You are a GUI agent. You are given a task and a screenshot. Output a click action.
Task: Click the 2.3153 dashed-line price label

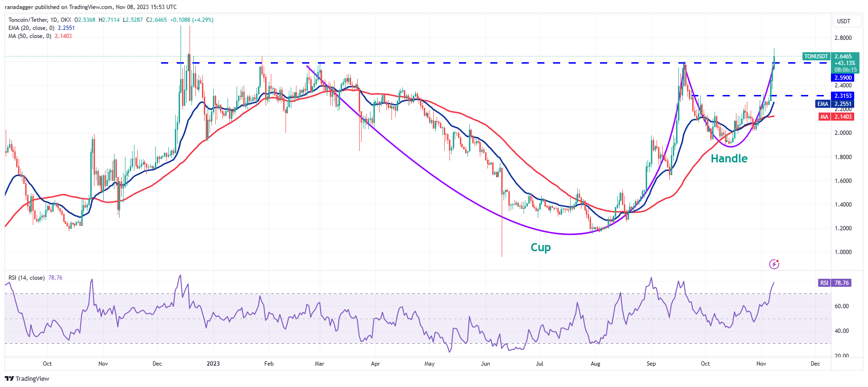842,96
